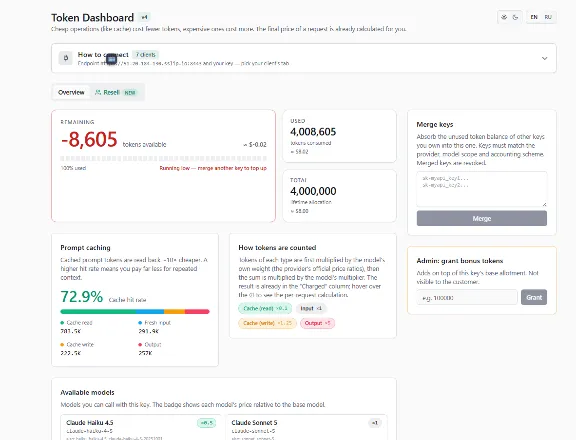Screen dimensions: 576x440
Task: Select EN language option
Action: coord(534,17)
